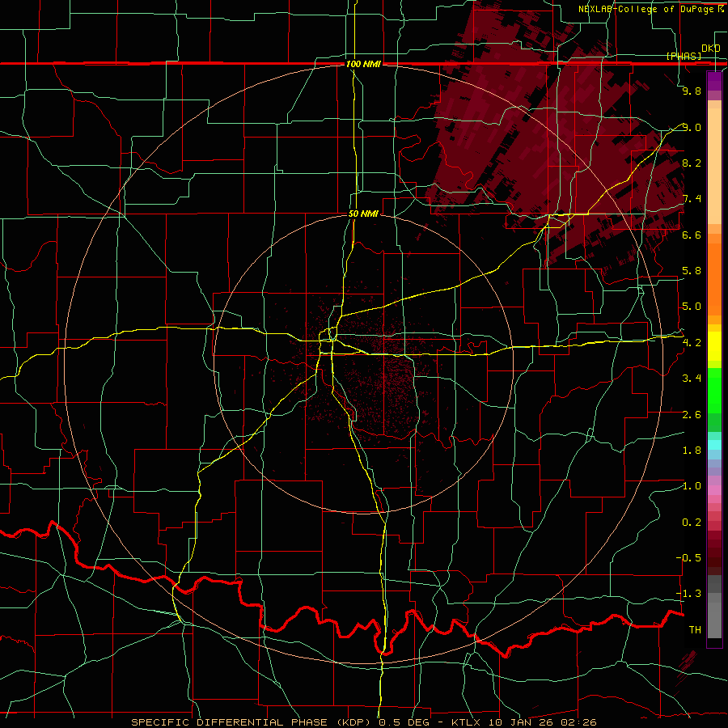Click the "100 NMI" range ring label
728x728 pixels.
coord(363,64)
